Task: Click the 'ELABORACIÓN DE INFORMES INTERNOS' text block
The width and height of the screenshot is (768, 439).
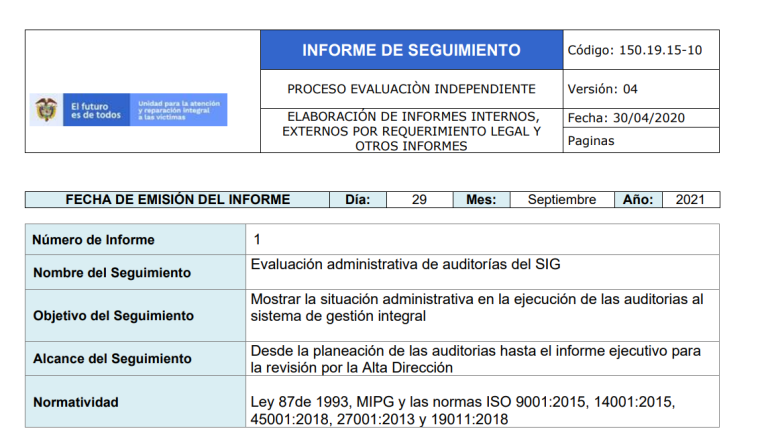Action: point(411,131)
